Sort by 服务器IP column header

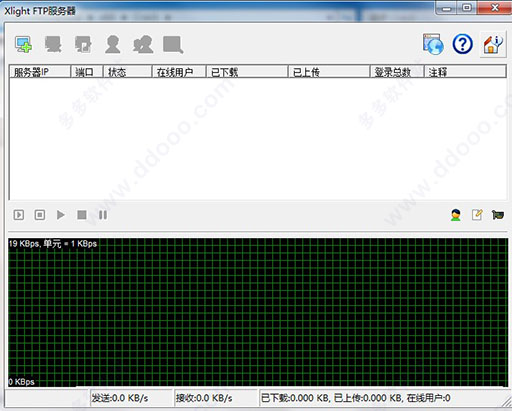40,72
